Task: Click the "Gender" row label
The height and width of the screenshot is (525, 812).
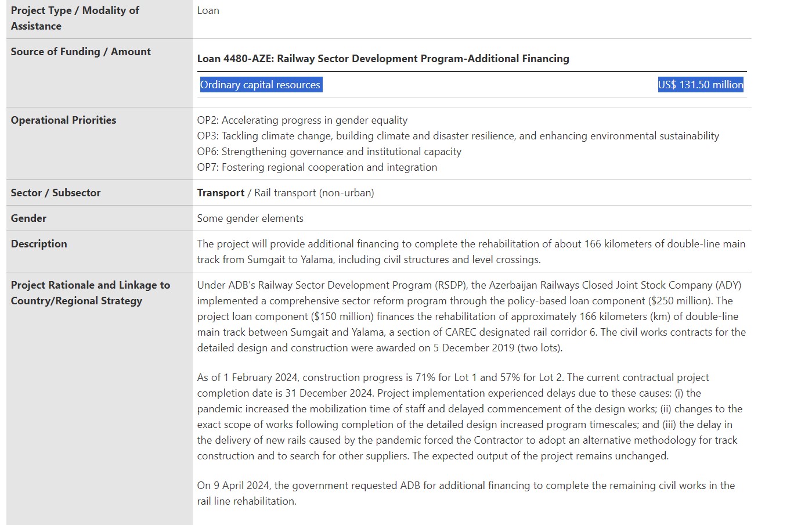Action: click(28, 218)
